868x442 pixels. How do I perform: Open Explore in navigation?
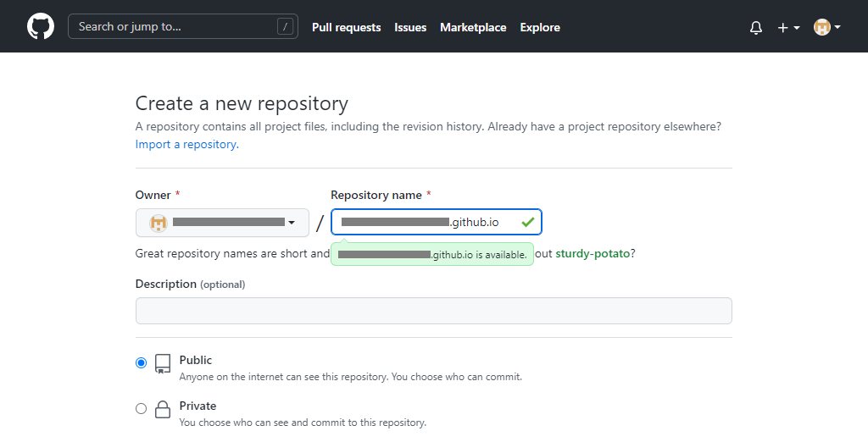[540, 27]
